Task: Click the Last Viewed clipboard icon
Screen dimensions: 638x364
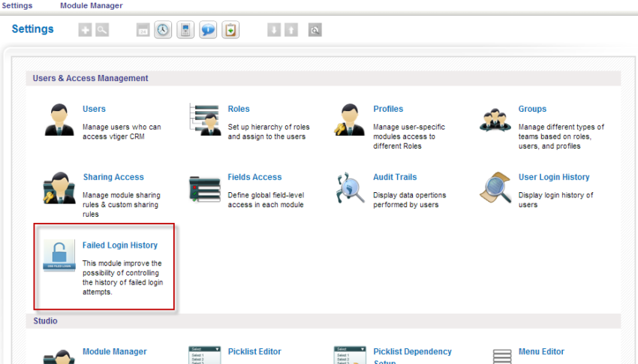Action: [x=230, y=30]
